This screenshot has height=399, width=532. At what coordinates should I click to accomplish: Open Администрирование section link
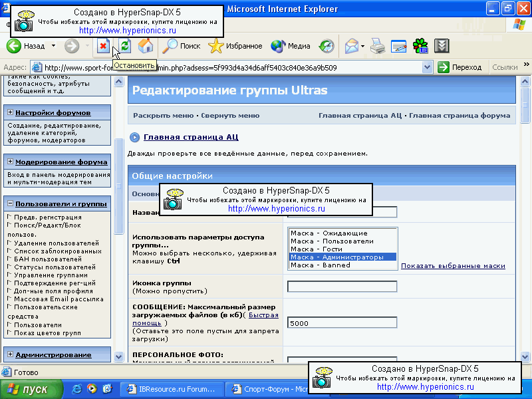53,355
